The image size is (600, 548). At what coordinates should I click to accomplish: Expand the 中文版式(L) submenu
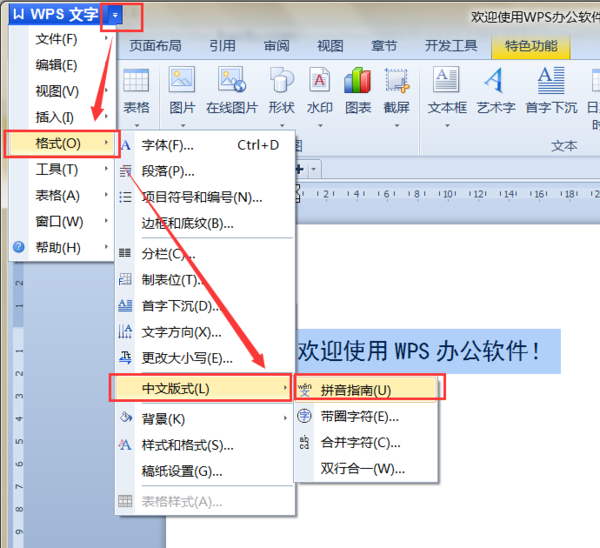[x=203, y=389]
